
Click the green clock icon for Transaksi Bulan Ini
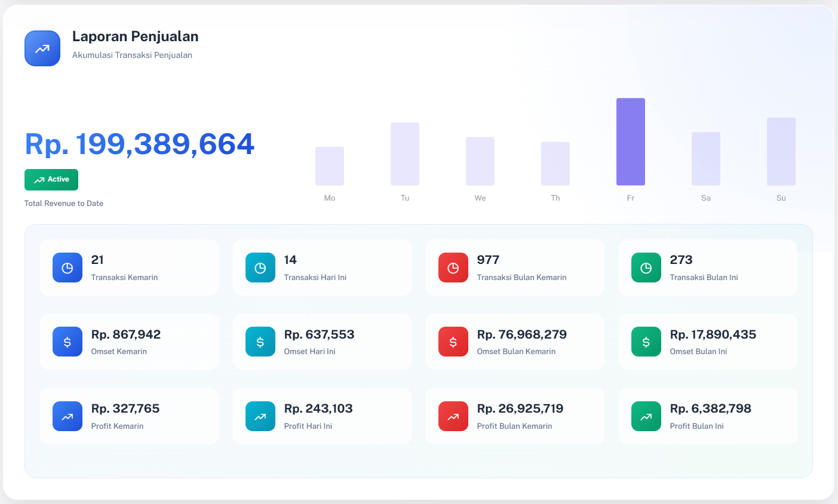pyautogui.click(x=646, y=268)
